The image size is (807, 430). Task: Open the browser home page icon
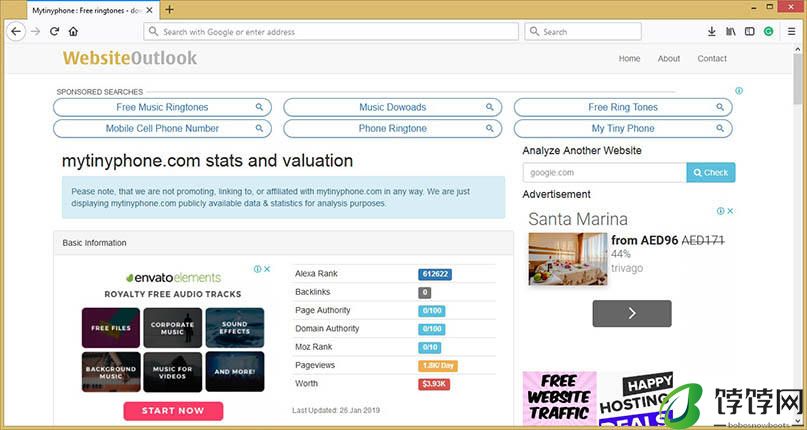tap(73, 31)
